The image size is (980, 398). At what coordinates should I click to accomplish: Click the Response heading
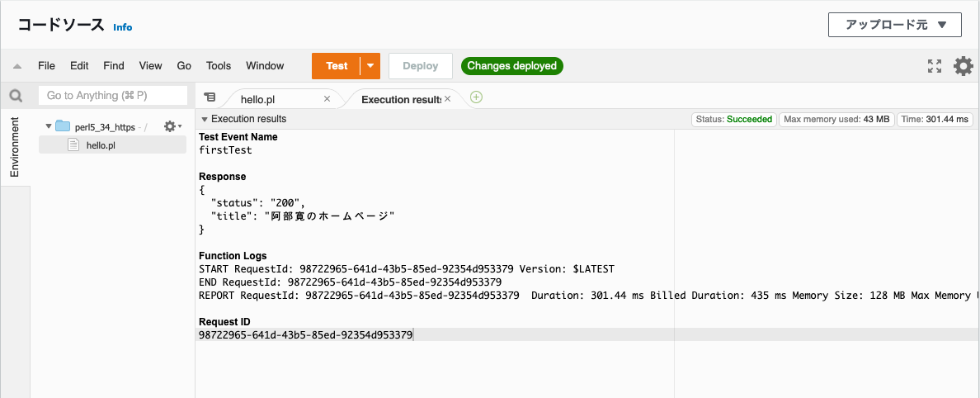pos(222,177)
